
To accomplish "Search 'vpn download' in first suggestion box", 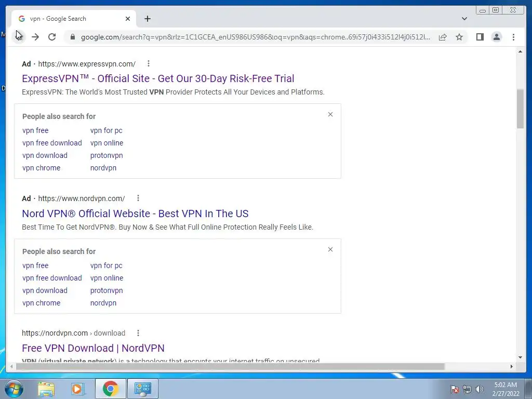I will point(45,155).
